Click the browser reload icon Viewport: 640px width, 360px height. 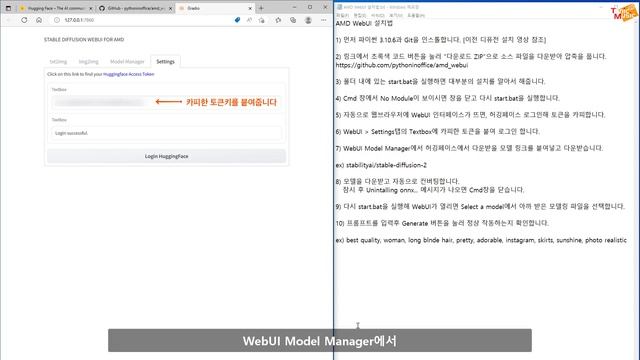click(x=24, y=20)
